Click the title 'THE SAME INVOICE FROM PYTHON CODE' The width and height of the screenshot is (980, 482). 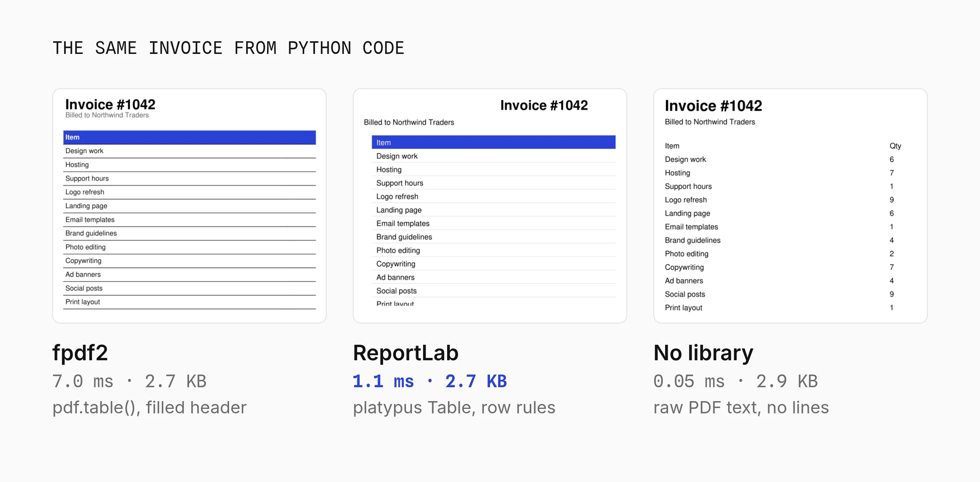pyautogui.click(x=228, y=48)
